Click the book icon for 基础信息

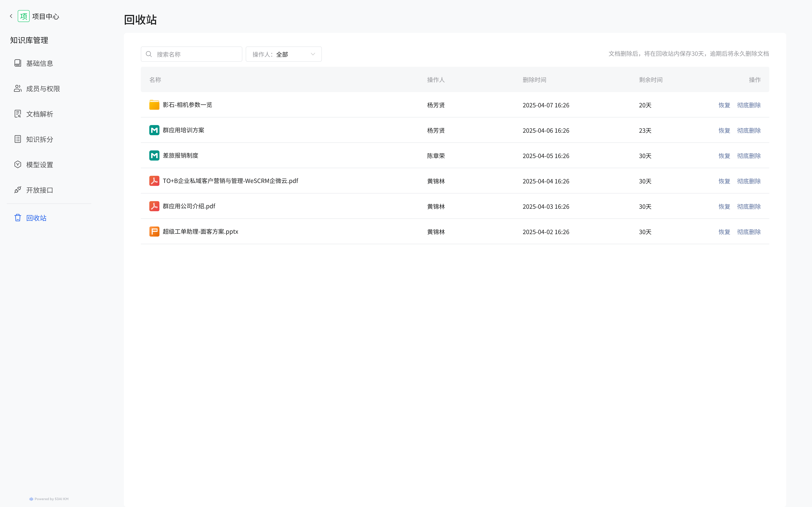(x=18, y=63)
